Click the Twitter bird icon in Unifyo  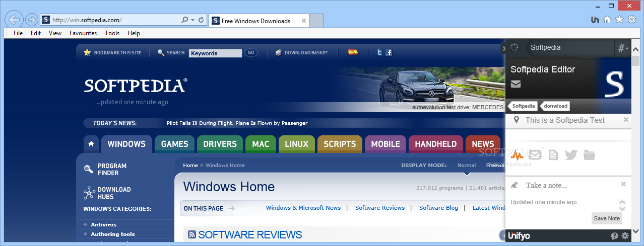pyautogui.click(x=571, y=155)
